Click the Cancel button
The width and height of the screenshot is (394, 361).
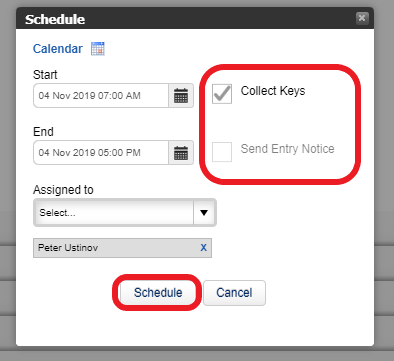[x=234, y=293]
